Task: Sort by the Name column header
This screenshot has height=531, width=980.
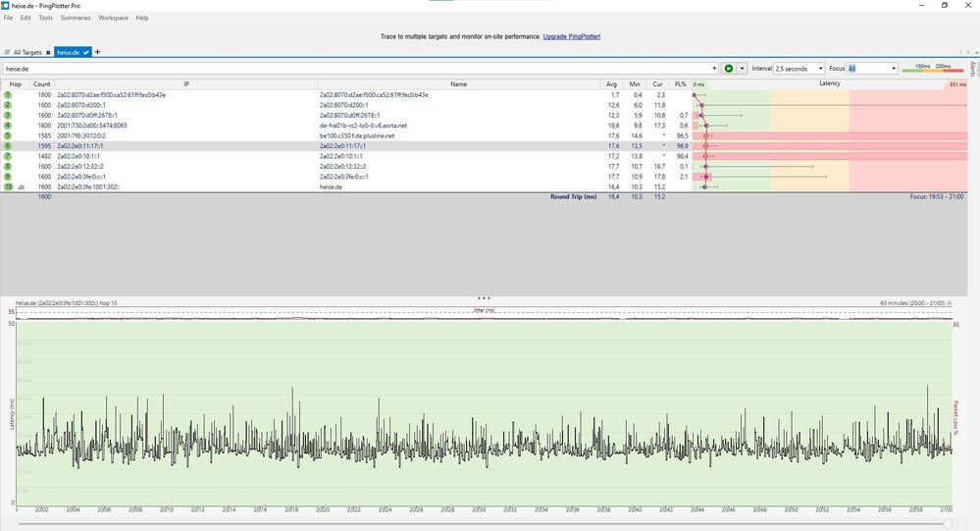Action: [x=459, y=83]
